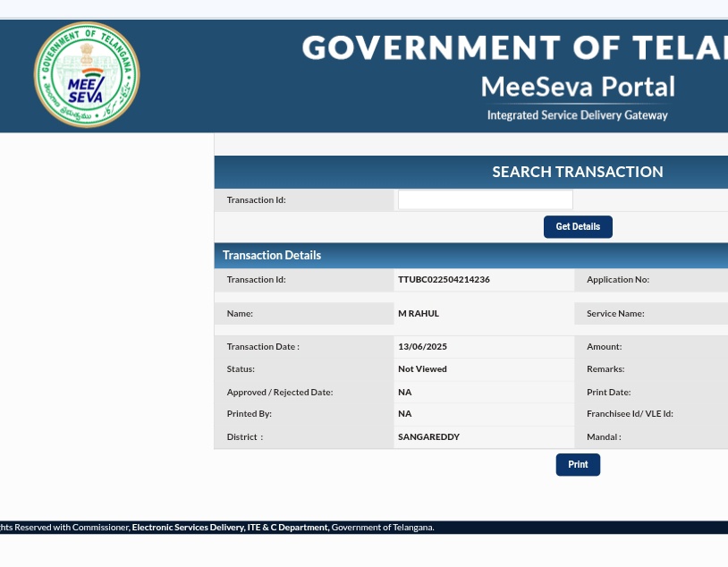This screenshot has height=567, width=728.
Task: Click the Transaction Date : label
Action: [x=263, y=346]
